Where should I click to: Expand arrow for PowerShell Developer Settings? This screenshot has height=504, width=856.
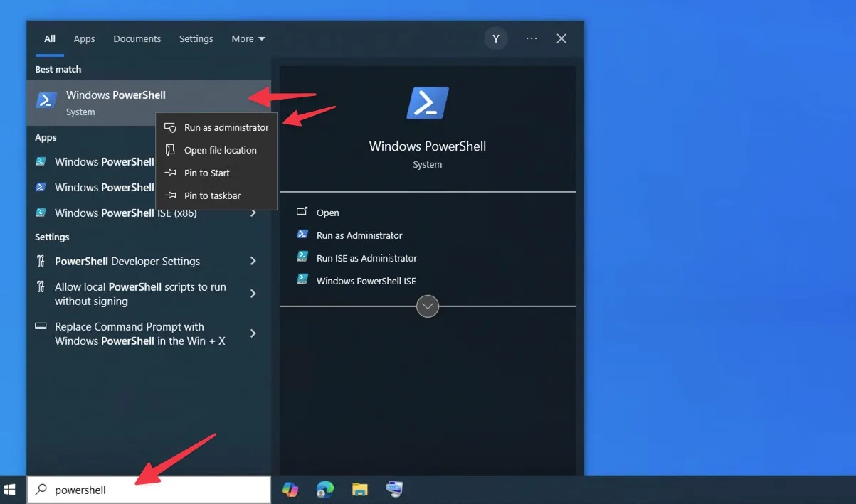tap(253, 262)
